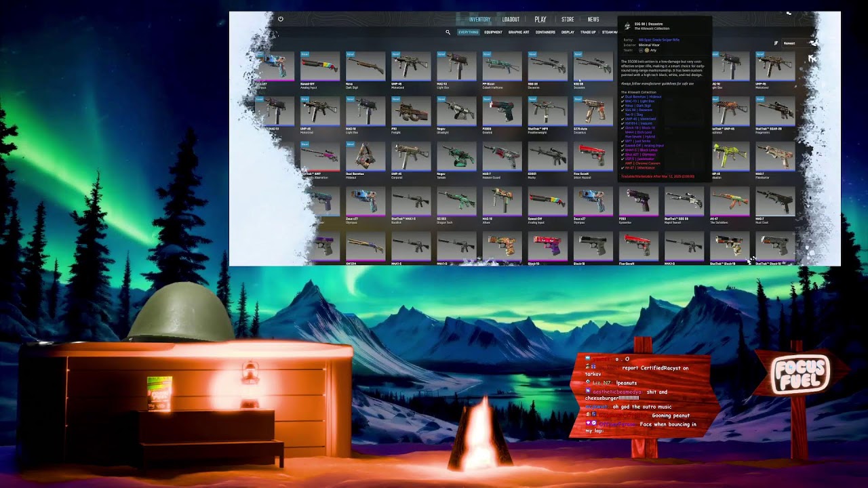Open inventory search magnifier icon

tap(448, 32)
